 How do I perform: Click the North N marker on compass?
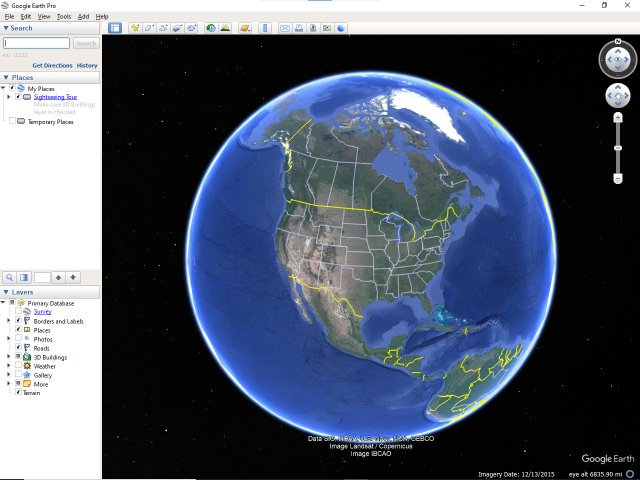618,41
